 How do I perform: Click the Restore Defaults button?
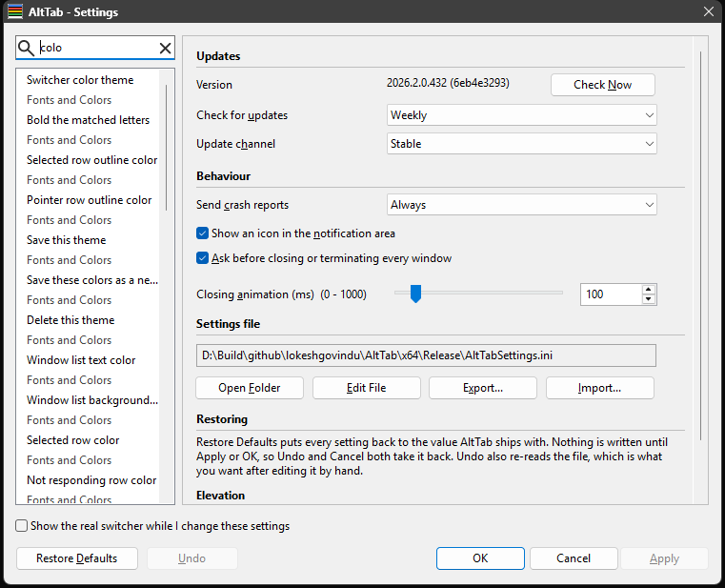pyautogui.click(x=77, y=558)
